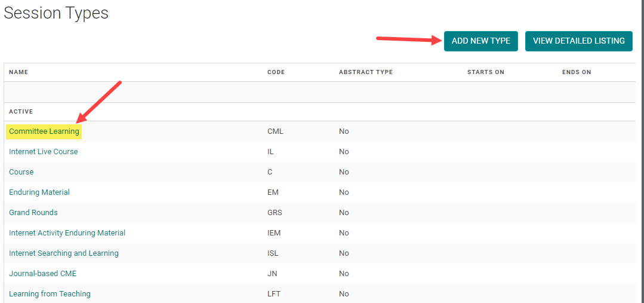Select the Internet Live Course link
This screenshot has height=303, width=644.
point(43,152)
